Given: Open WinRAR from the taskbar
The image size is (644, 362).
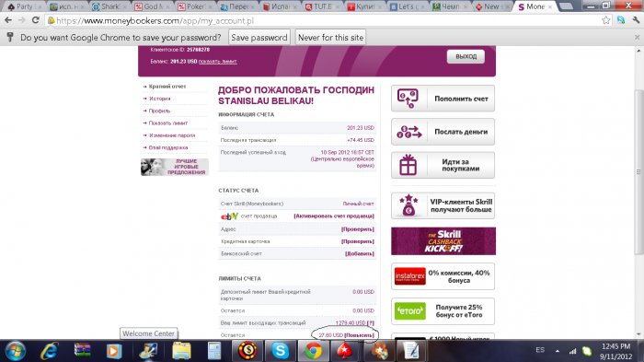Looking at the screenshot, I should coord(82,351).
